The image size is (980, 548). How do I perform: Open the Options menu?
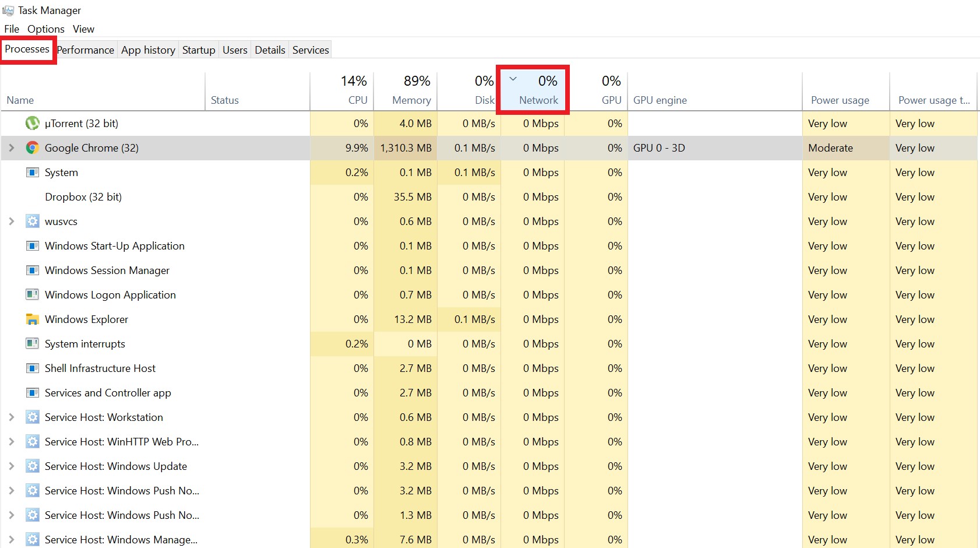point(45,29)
